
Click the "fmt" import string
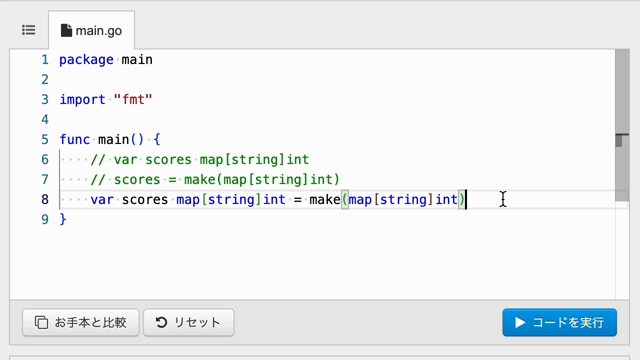click(x=133, y=100)
